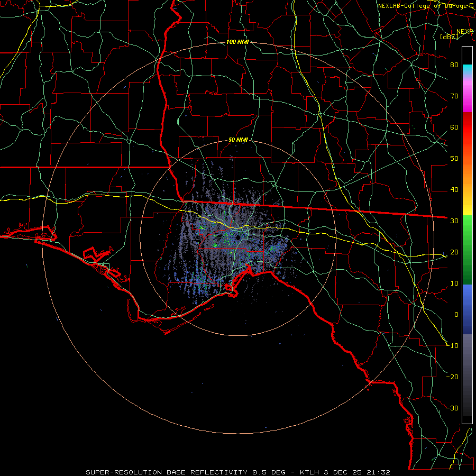Click the green segment of the reflectivity color bar
The image size is (476, 476).
467,250
